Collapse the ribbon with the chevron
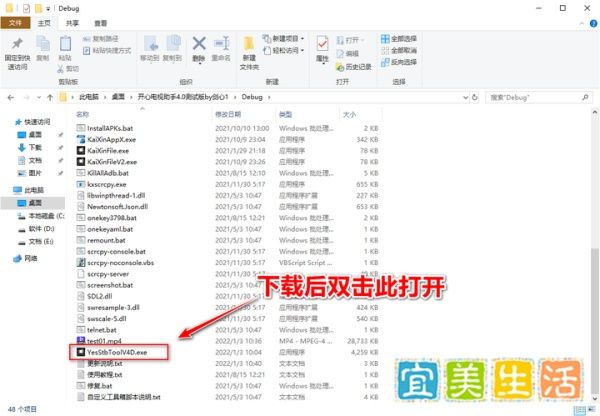The height and width of the screenshot is (416, 600). pyautogui.click(x=582, y=24)
